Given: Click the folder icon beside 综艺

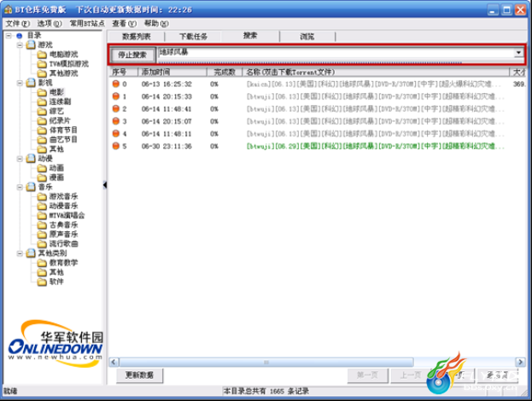Looking at the screenshot, I should [42, 112].
